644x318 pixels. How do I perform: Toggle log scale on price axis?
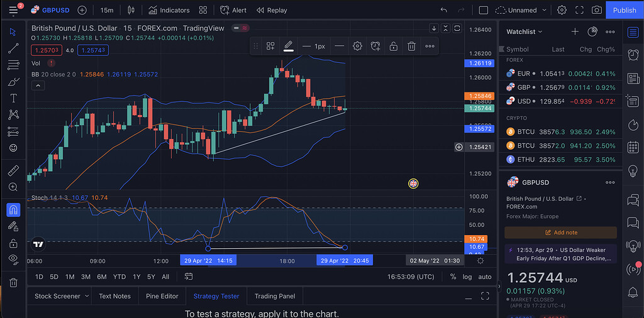click(467, 277)
